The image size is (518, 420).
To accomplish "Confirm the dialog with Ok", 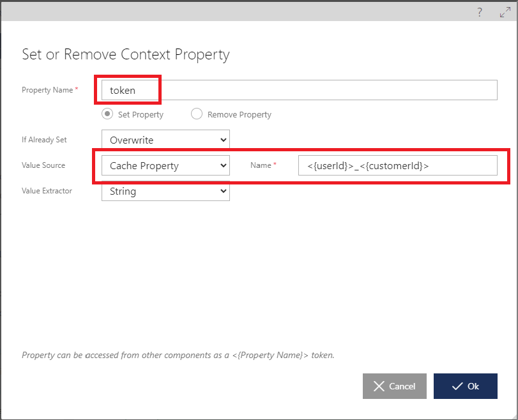I will pyautogui.click(x=466, y=386).
